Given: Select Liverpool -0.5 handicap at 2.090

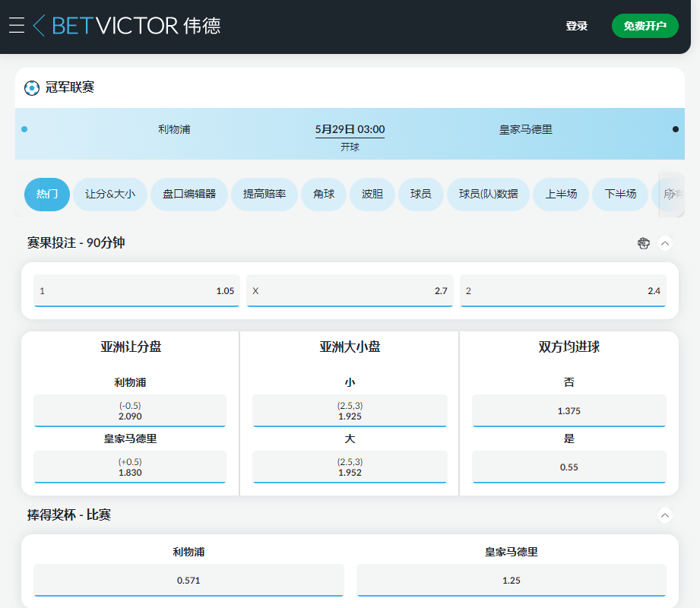Looking at the screenshot, I should coord(129,410).
